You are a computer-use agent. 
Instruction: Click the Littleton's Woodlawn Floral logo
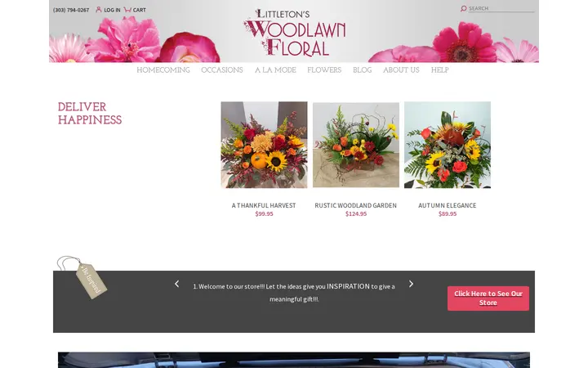click(x=294, y=32)
